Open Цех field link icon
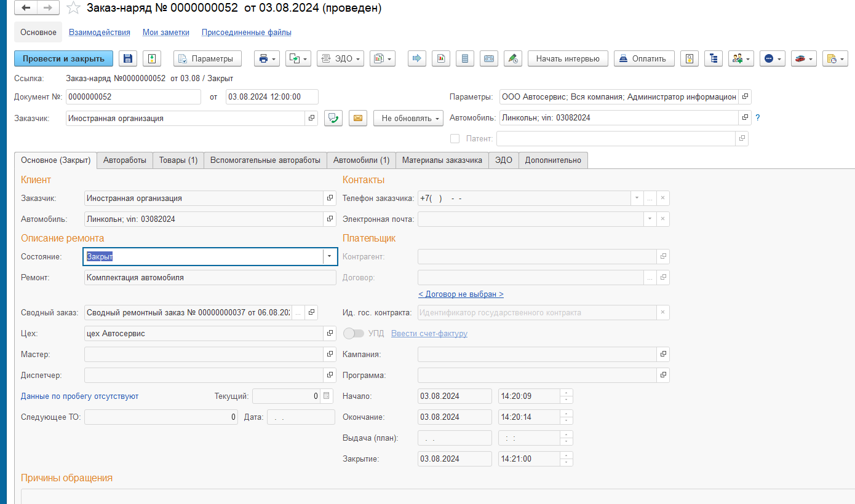Viewport: 855px width, 504px height. pyautogui.click(x=330, y=334)
